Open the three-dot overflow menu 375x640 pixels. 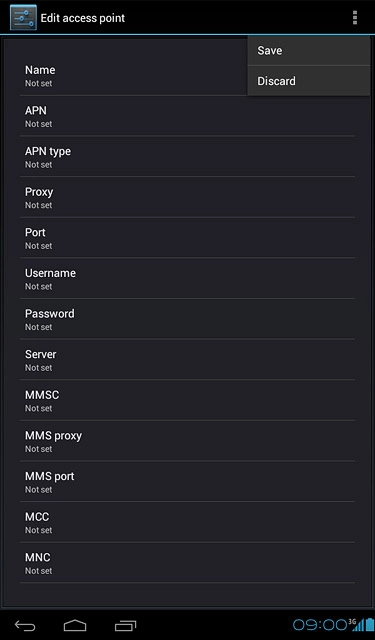(x=355, y=18)
